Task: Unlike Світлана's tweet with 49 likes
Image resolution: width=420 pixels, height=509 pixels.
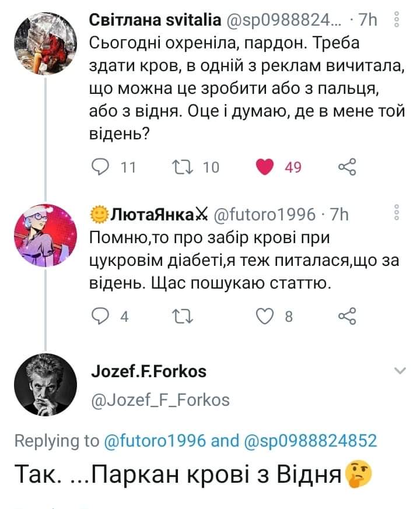Action: pos(265,167)
